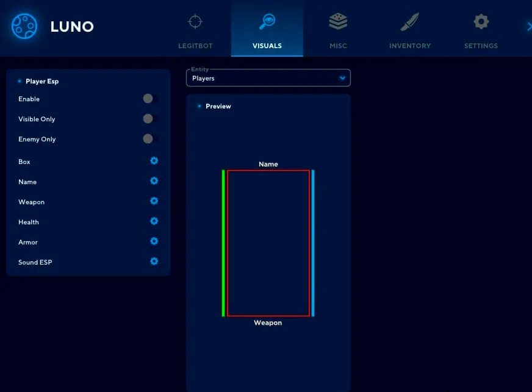Click the Name label in the preview
This screenshot has height=392, width=532.
tap(268, 164)
